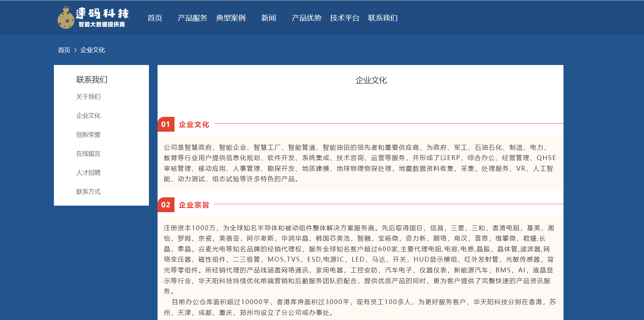
Task: Click the paragraph starting 公司是智慧政府
Action: [x=360, y=163]
